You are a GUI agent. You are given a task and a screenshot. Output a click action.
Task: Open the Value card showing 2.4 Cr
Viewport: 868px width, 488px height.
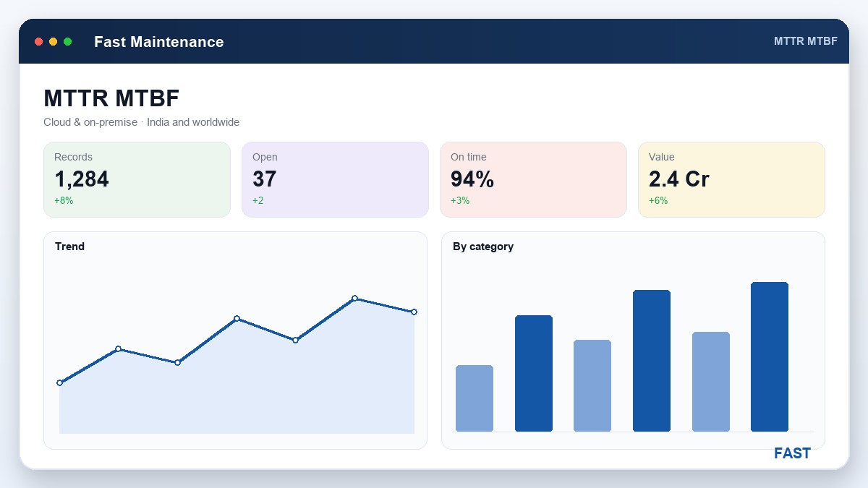pos(732,179)
